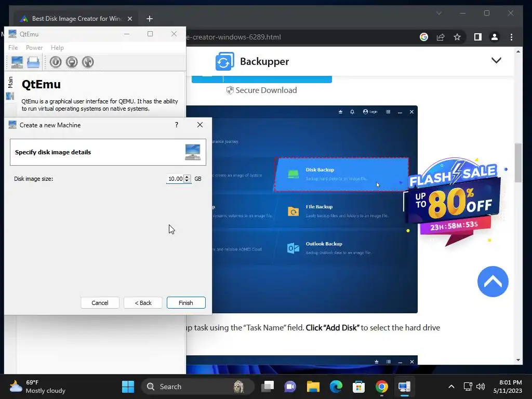This screenshot has height=399, width=532.
Task: Close the Best Disk Image Creator tab
Action: click(129, 19)
